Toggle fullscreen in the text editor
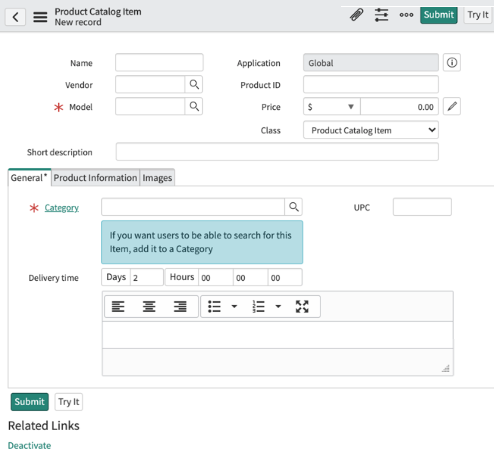 click(x=302, y=306)
